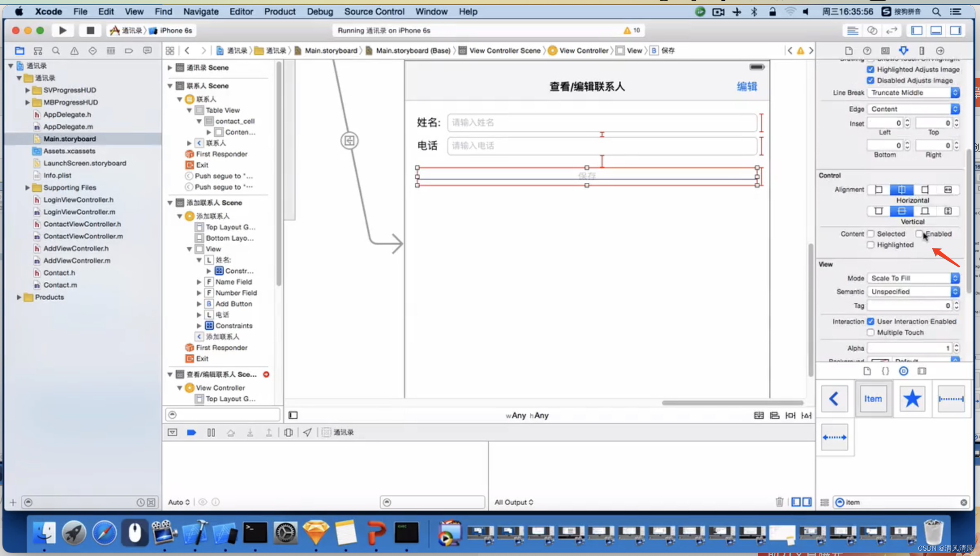Expand the Supporting Files group
Viewport: 980px width, 556px height.
tap(27, 187)
